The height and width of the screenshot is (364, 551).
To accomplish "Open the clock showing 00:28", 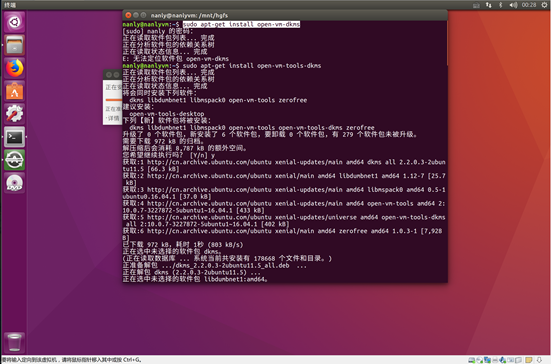I will [529, 5].
